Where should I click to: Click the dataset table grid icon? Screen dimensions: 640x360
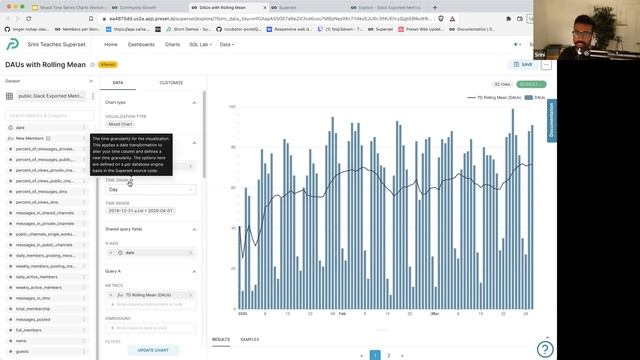[x=9, y=96]
